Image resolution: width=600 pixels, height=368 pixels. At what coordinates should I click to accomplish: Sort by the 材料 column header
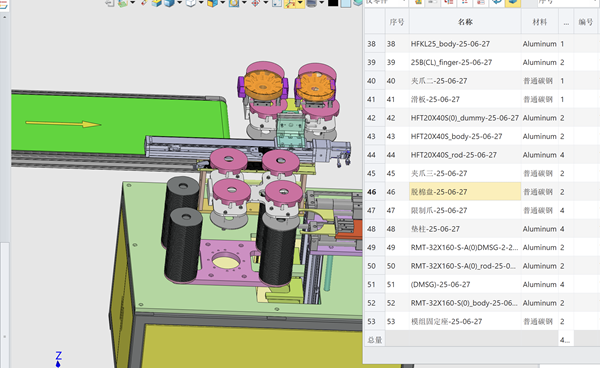click(540, 22)
